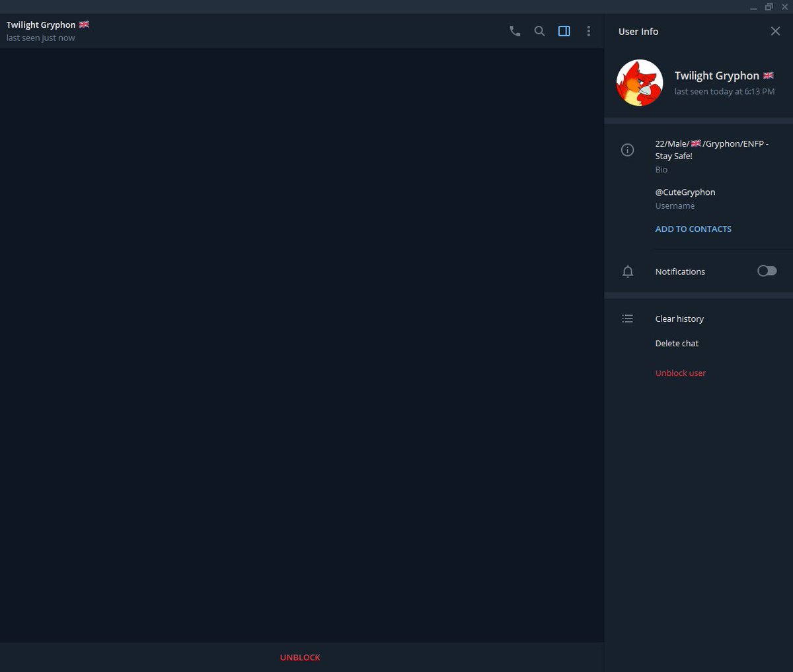
Task: Select Clear history option
Action: point(679,318)
